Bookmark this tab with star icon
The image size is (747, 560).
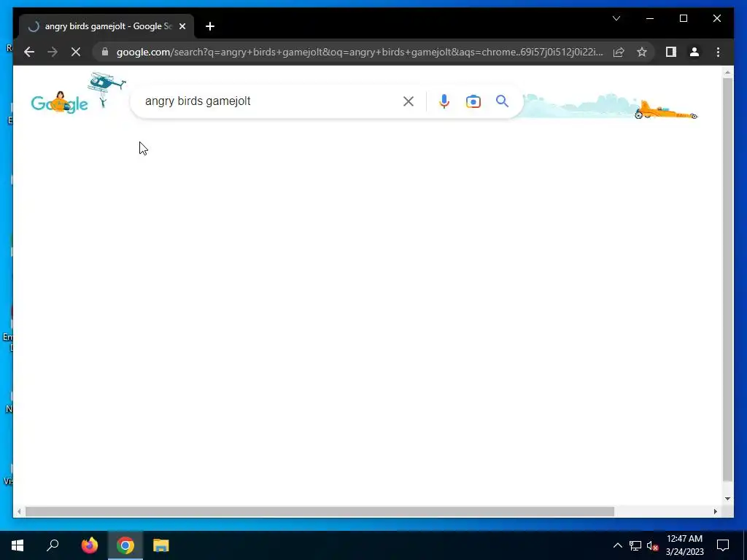point(642,52)
